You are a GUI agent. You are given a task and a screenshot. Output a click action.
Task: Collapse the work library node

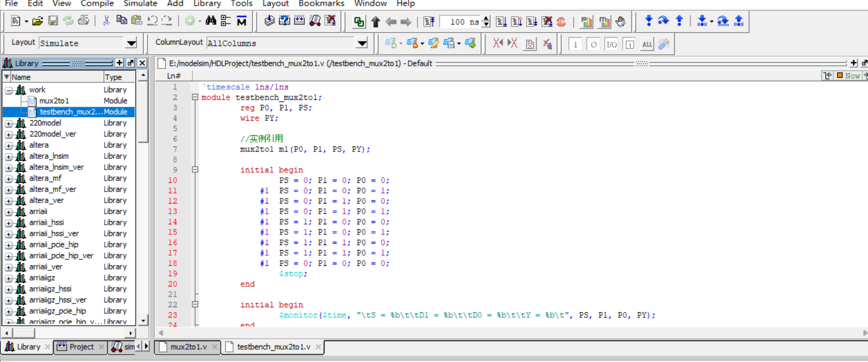9,90
